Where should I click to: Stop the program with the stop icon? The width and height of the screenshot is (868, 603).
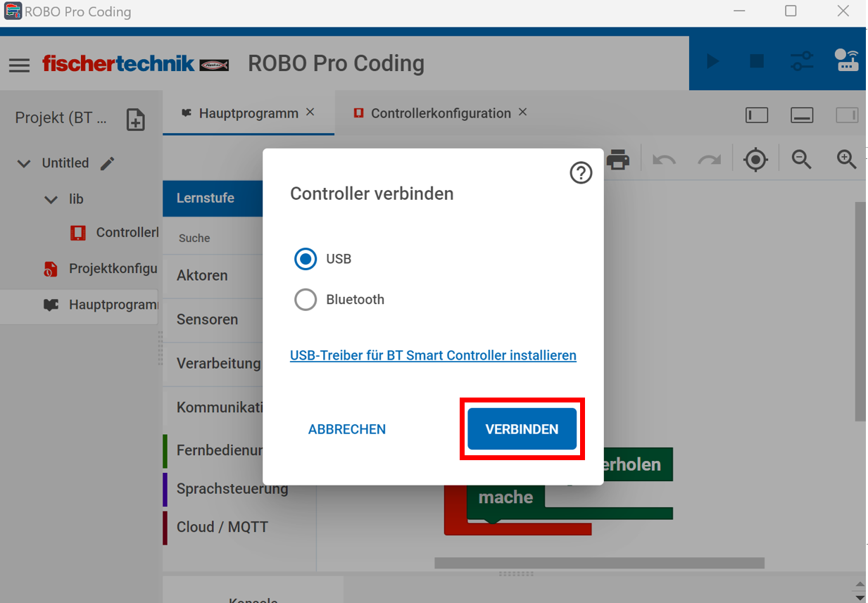click(x=757, y=61)
